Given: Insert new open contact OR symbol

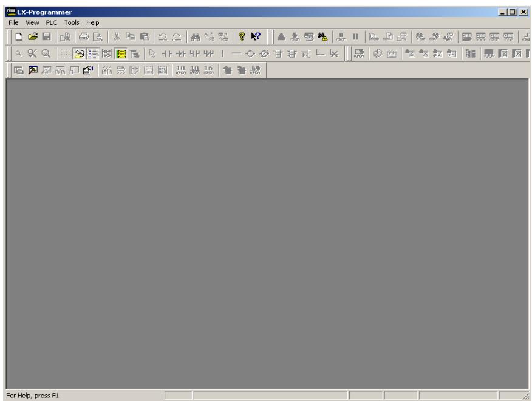Looking at the screenshot, I should (x=195, y=53).
